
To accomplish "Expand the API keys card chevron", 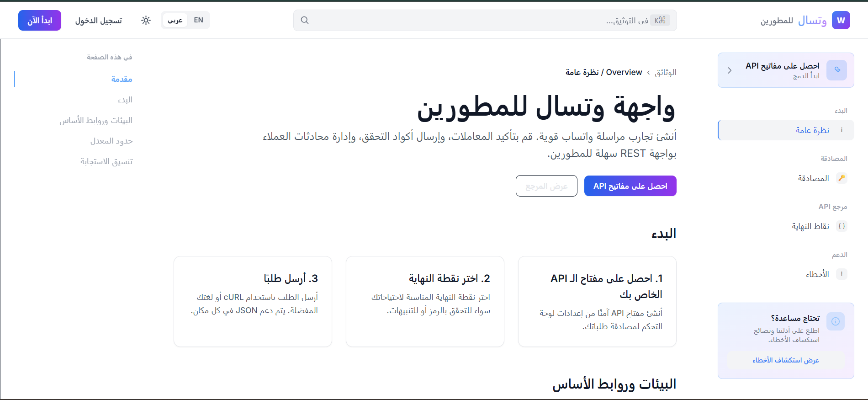I will point(730,70).
